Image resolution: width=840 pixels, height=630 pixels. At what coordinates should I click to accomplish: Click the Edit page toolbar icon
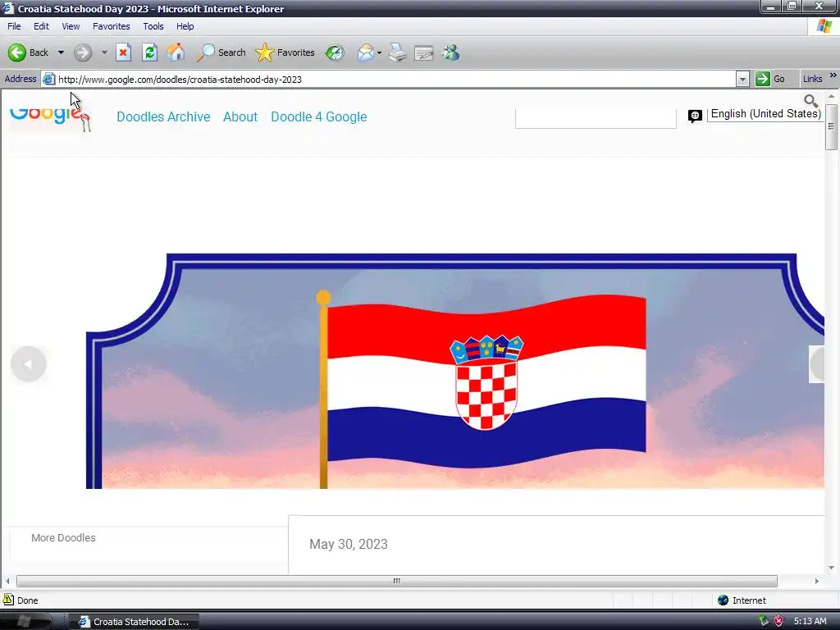point(424,53)
